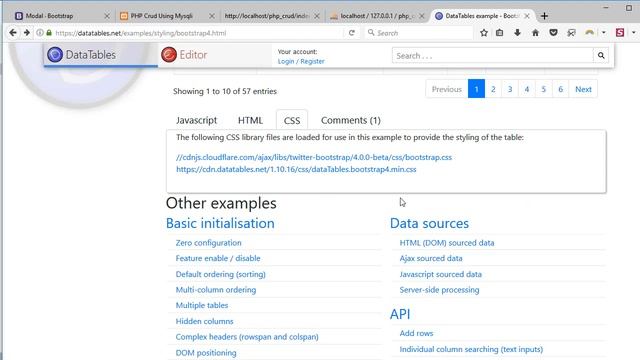Screen dimensions: 640x360
Task: Reload the page with refresh icon
Action: (x=351, y=33)
